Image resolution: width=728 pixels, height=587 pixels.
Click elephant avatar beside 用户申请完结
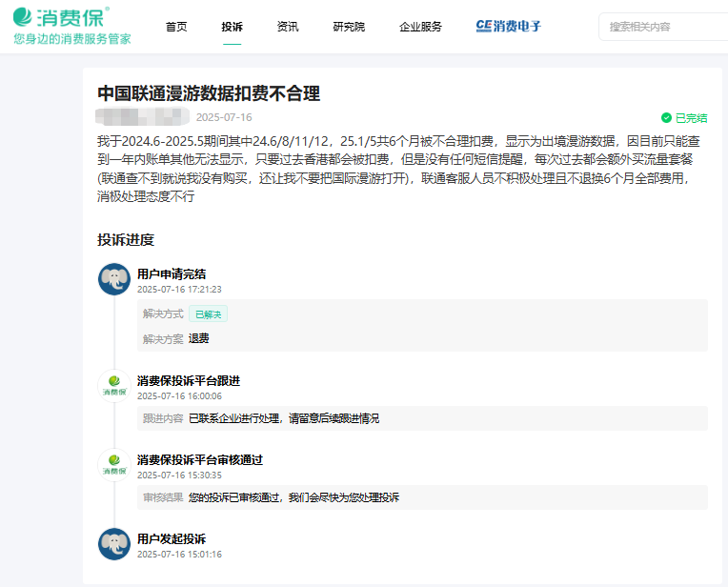click(114, 279)
